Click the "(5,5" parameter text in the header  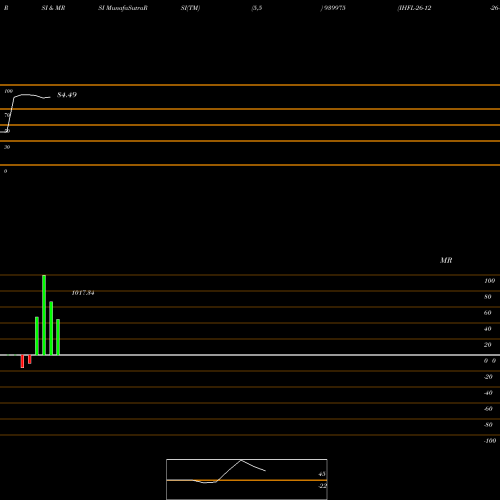tap(257, 8)
